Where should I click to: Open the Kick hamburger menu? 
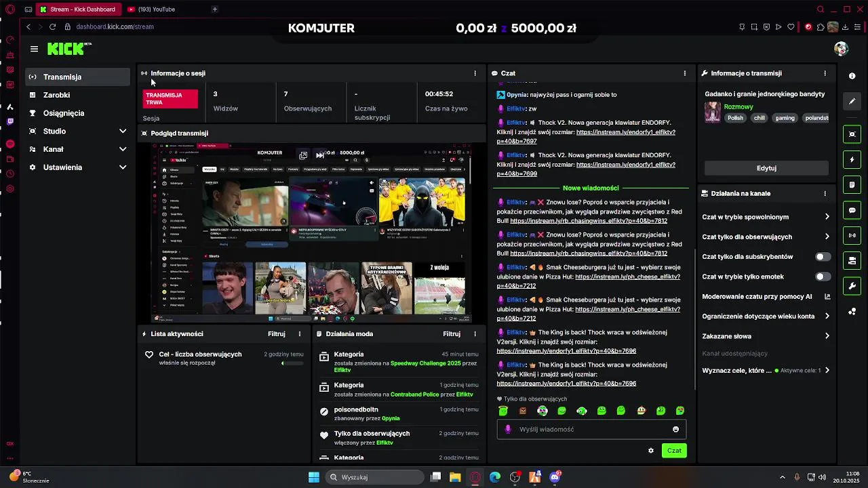pyautogui.click(x=34, y=49)
